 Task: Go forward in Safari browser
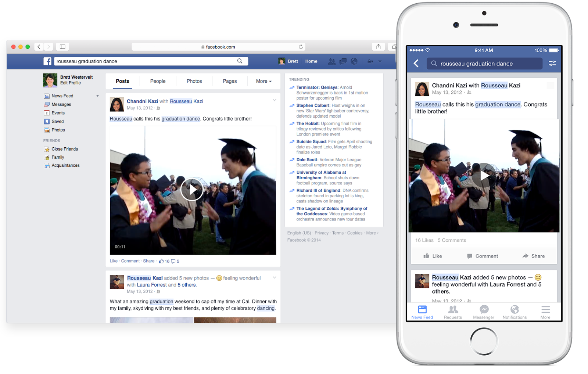click(49, 47)
